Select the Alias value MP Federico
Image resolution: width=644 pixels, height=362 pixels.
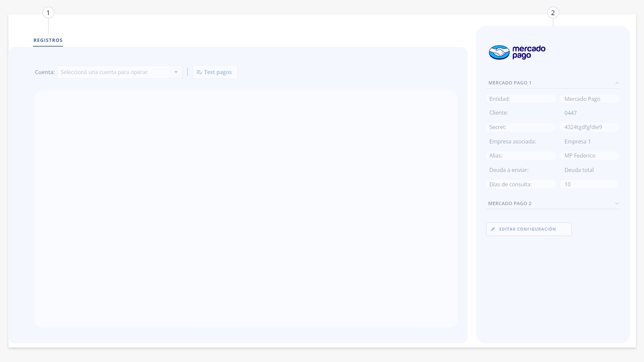(x=580, y=156)
